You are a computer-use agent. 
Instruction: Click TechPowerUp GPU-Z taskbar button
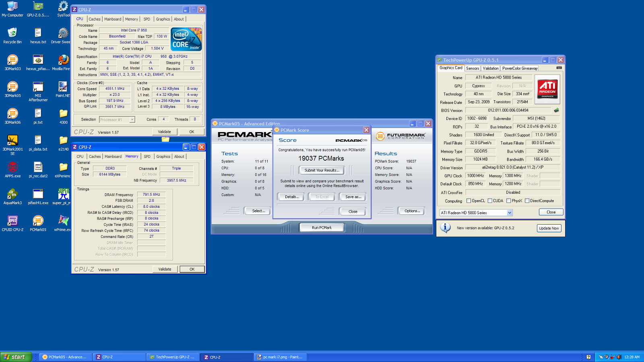pyautogui.click(x=173, y=357)
